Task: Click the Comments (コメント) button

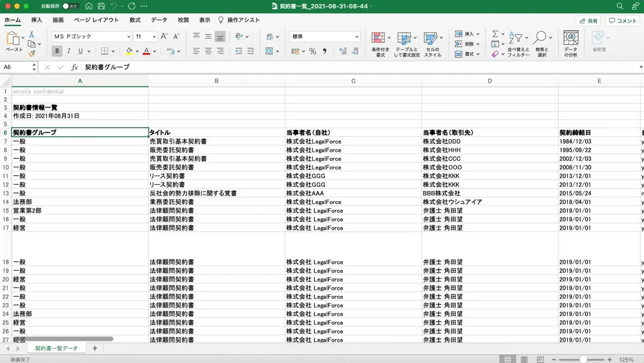Action: click(623, 21)
